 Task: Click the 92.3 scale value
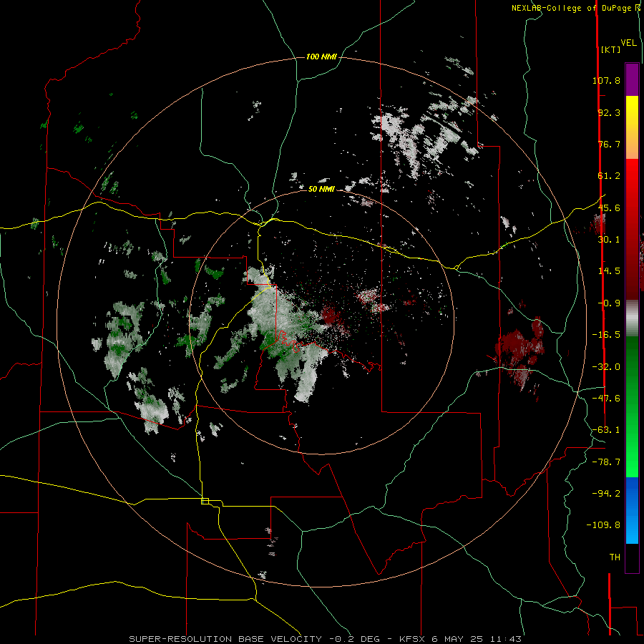(609, 112)
